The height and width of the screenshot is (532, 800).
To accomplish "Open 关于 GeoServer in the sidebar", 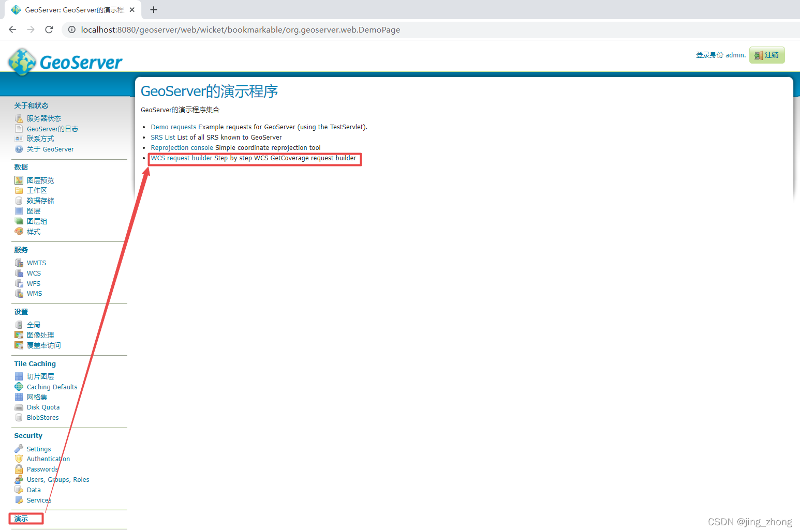I will point(50,149).
